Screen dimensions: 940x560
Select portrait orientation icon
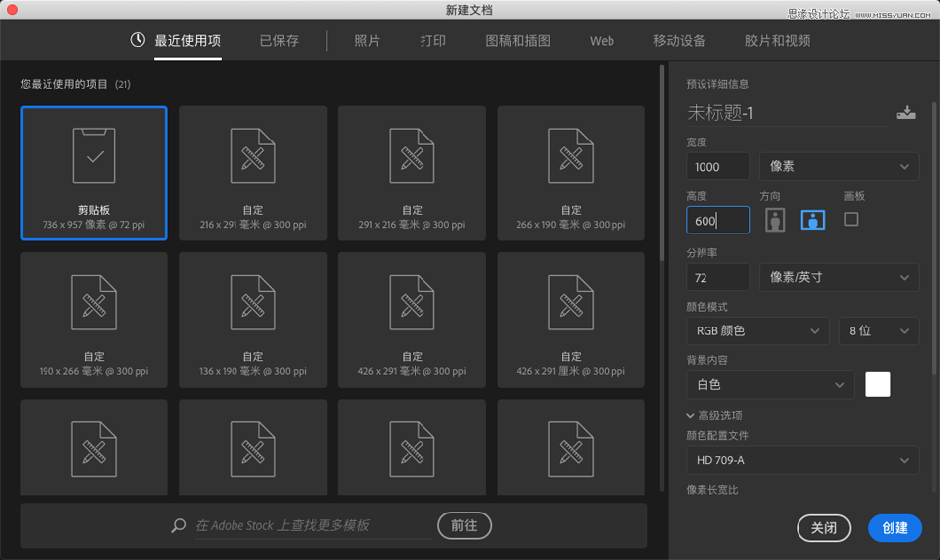tap(775, 220)
